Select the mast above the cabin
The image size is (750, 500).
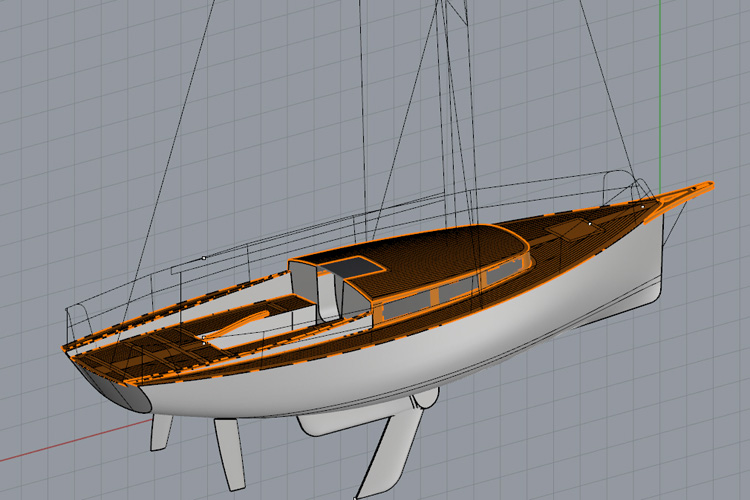pyautogui.click(x=455, y=100)
